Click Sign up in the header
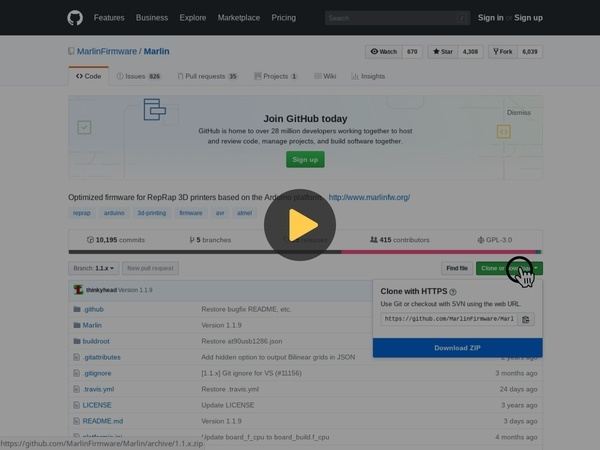The height and width of the screenshot is (450, 600). click(528, 18)
